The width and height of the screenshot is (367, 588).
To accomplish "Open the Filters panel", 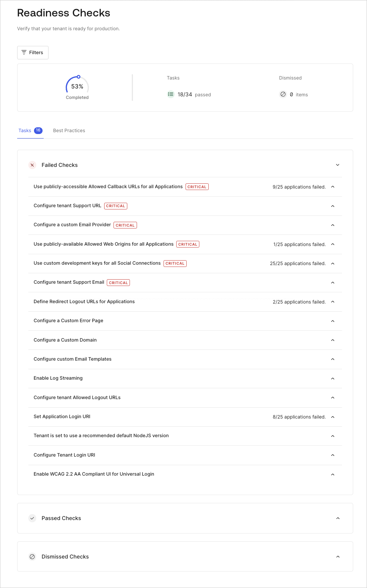I will pos(32,52).
